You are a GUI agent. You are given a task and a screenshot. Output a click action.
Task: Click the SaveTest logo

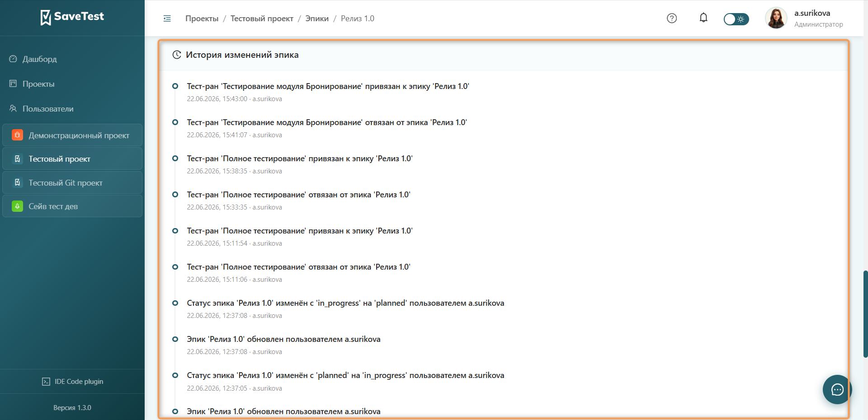(72, 17)
